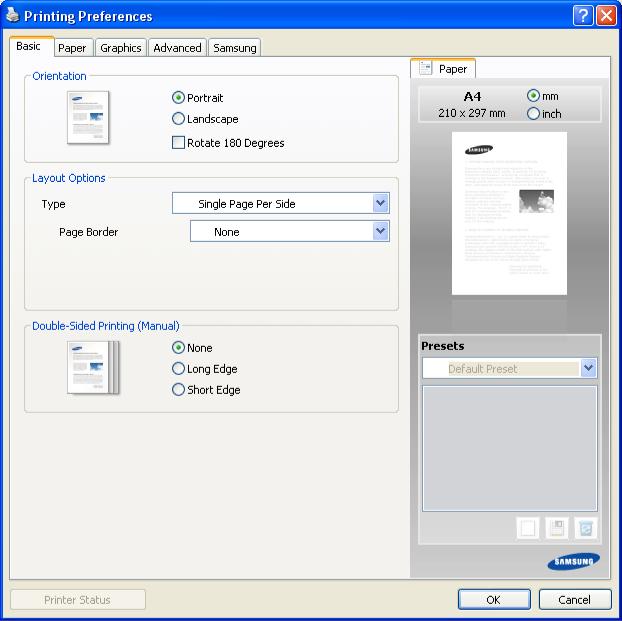Click the Type label in Layout Options
This screenshot has width=622, height=621.
(x=54, y=204)
